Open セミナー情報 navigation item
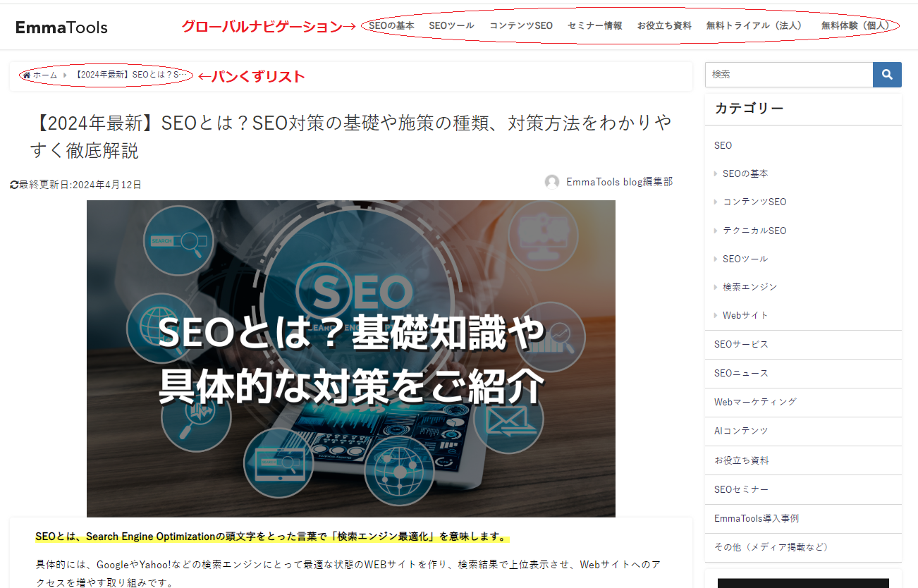The width and height of the screenshot is (918, 588). pyautogui.click(x=594, y=25)
